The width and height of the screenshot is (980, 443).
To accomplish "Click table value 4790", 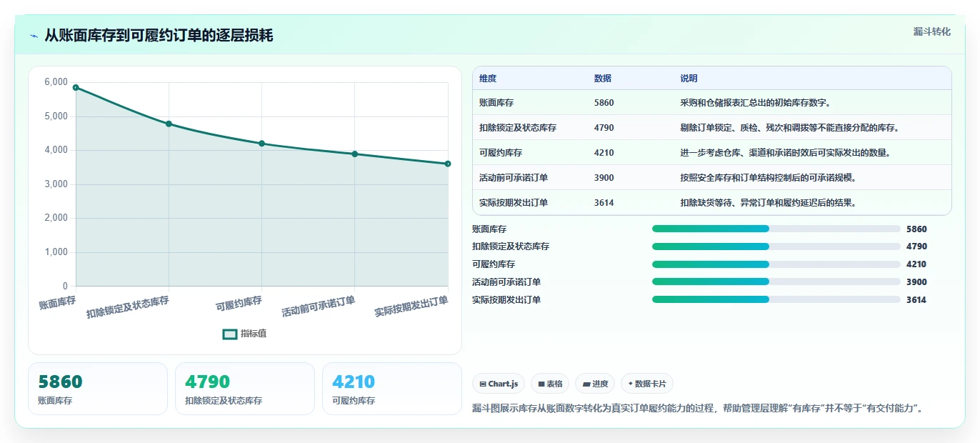I will (x=604, y=128).
